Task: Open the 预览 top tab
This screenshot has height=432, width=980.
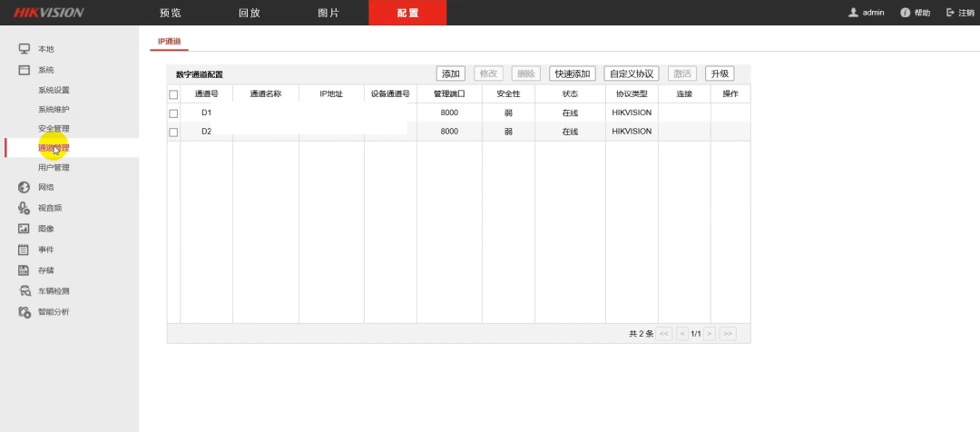Action: [x=170, y=13]
